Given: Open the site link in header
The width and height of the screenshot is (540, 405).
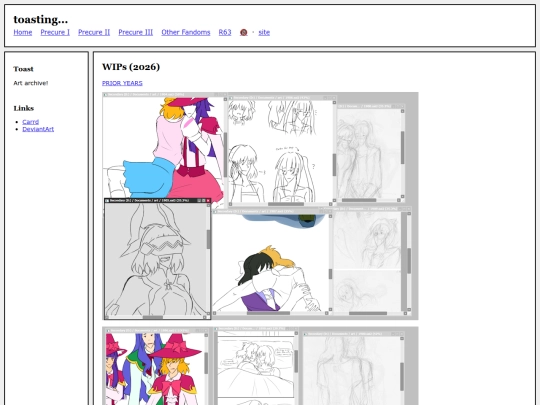Looking at the screenshot, I should 264,32.
